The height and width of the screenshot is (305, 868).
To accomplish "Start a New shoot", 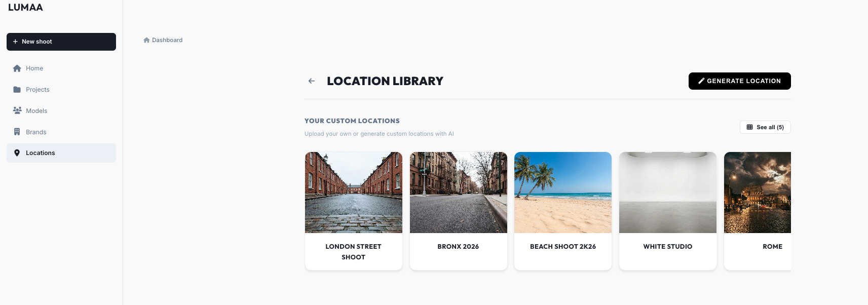I will coord(61,42).
